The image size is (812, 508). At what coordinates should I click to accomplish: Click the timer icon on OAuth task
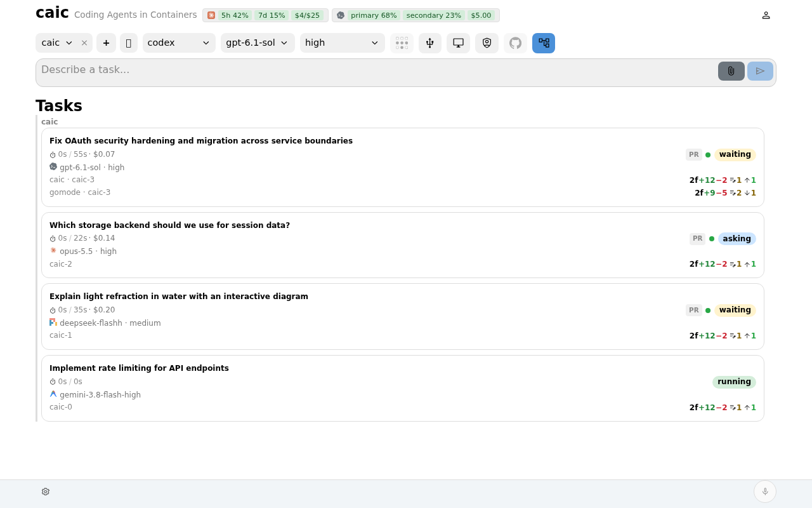[x=53, y=155]
